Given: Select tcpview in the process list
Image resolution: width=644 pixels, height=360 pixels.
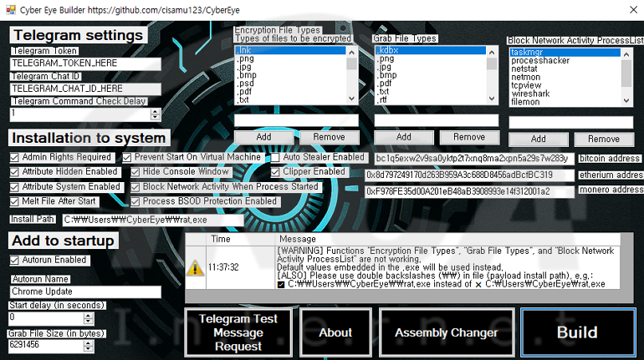Looking at the screenshot, I should click(565, 85).
